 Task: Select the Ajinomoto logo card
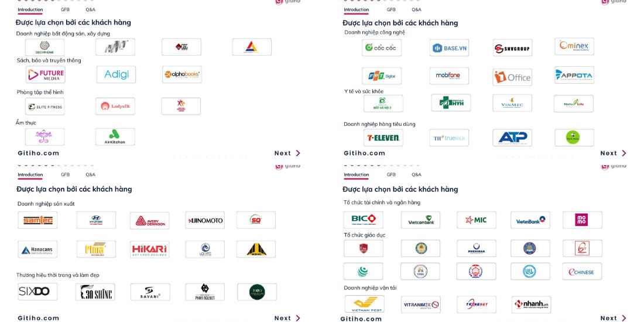[205, 220]
